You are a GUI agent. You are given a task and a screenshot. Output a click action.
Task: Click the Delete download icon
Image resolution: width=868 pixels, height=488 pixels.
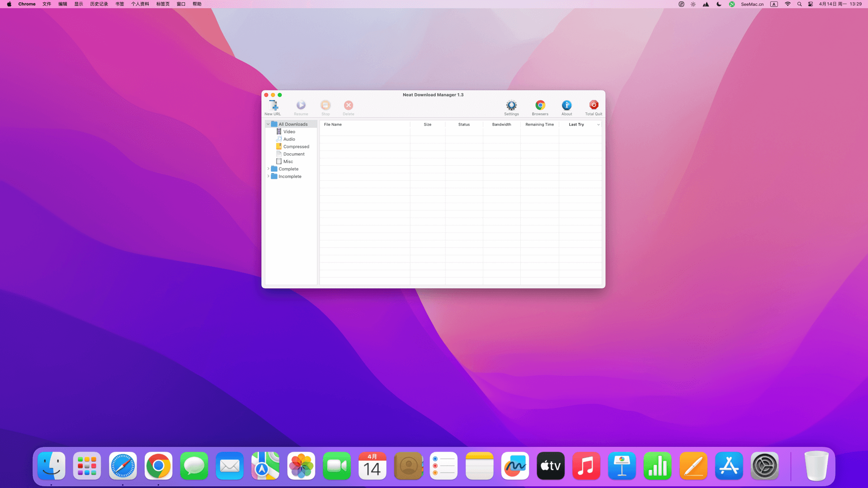pyautogui.click(x=349, y=105)
